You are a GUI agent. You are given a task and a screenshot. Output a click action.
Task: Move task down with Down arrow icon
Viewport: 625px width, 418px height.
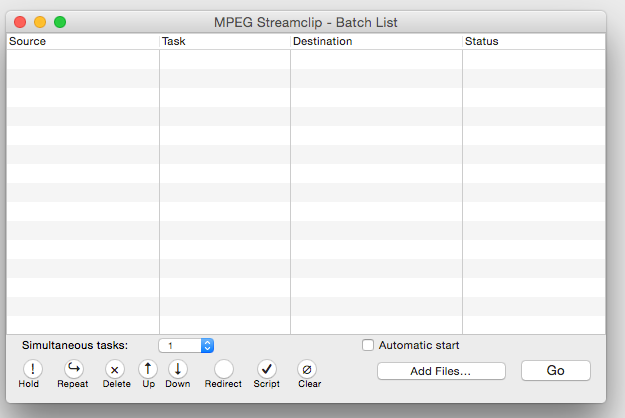(x=178, y=369)
